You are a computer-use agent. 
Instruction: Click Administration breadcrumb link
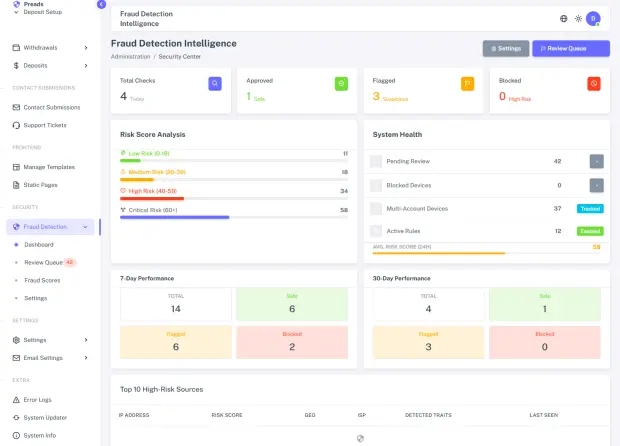(130, 57)
